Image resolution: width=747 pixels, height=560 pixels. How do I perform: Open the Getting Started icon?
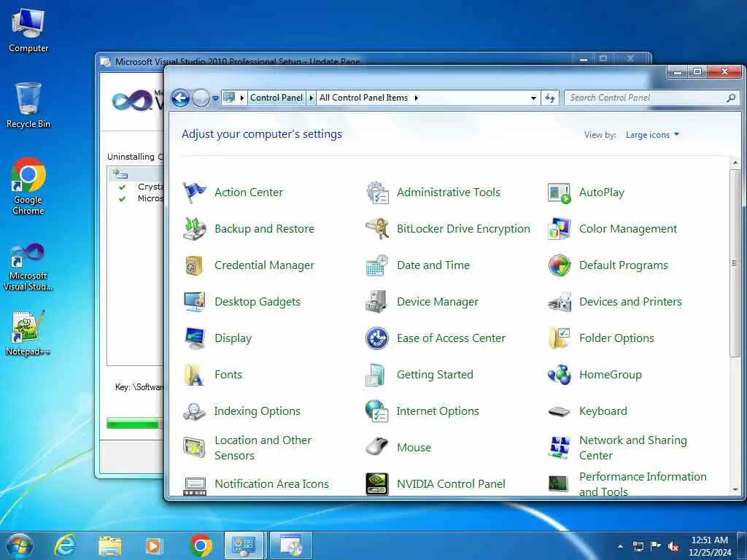(x=377, y=375)
